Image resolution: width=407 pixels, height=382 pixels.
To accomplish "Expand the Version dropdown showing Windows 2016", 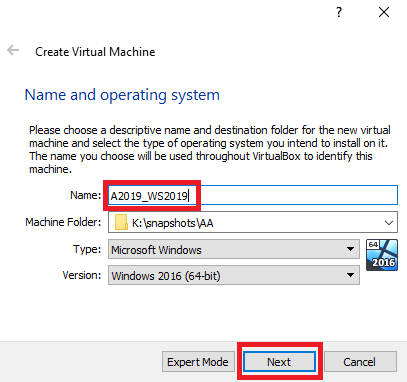I will [234, 275].
